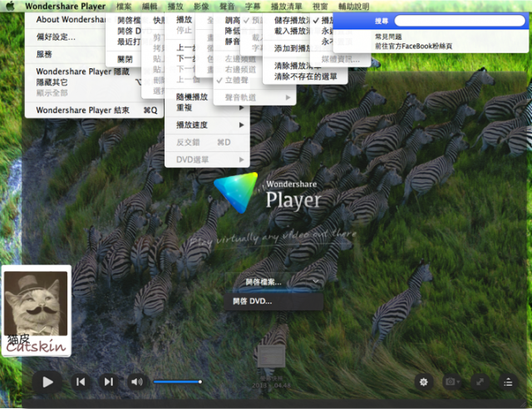Choose 儲存播放 save playlist entry
Screen dimensions: 532x409
click(x=292, y=20)
